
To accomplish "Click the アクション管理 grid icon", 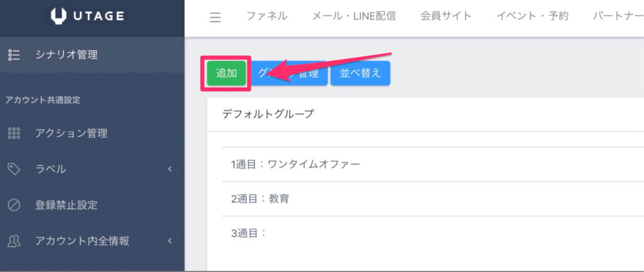I will (x=14, y=133).
